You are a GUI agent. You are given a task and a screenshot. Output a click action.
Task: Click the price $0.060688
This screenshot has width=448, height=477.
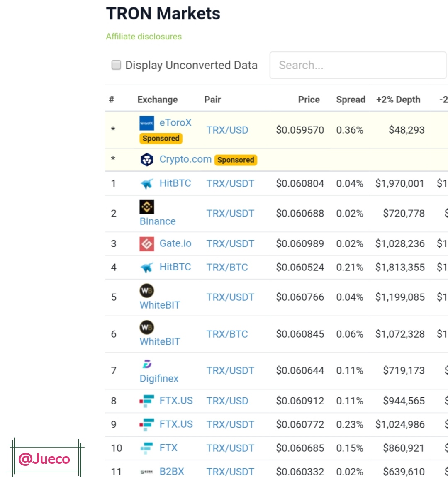[x=300, y=214]
